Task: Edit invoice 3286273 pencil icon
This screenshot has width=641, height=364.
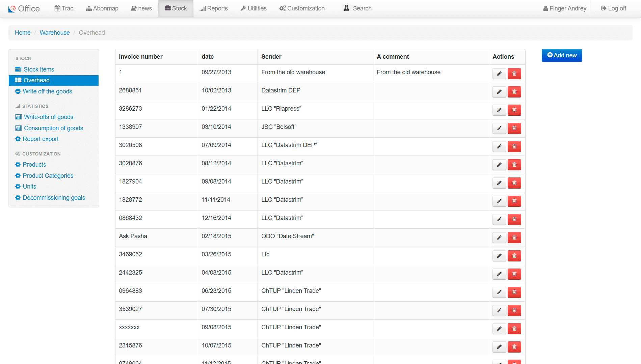Action: coord(499,110)
